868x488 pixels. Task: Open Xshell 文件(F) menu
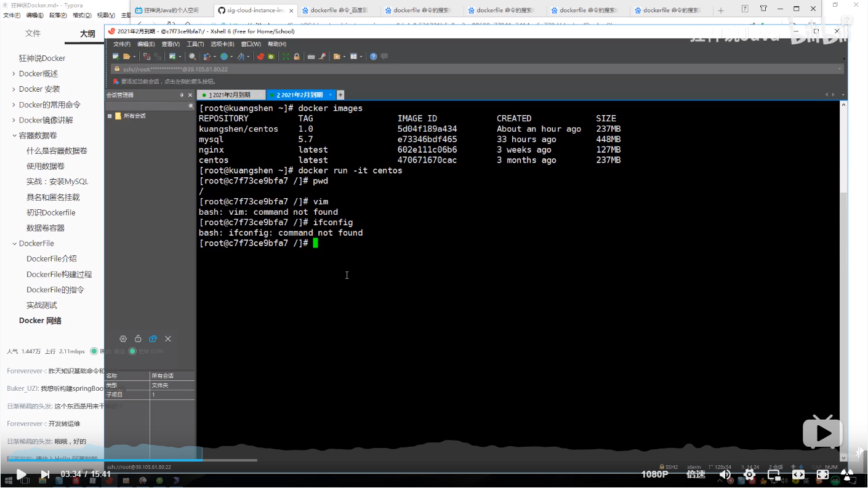[122, 44]
